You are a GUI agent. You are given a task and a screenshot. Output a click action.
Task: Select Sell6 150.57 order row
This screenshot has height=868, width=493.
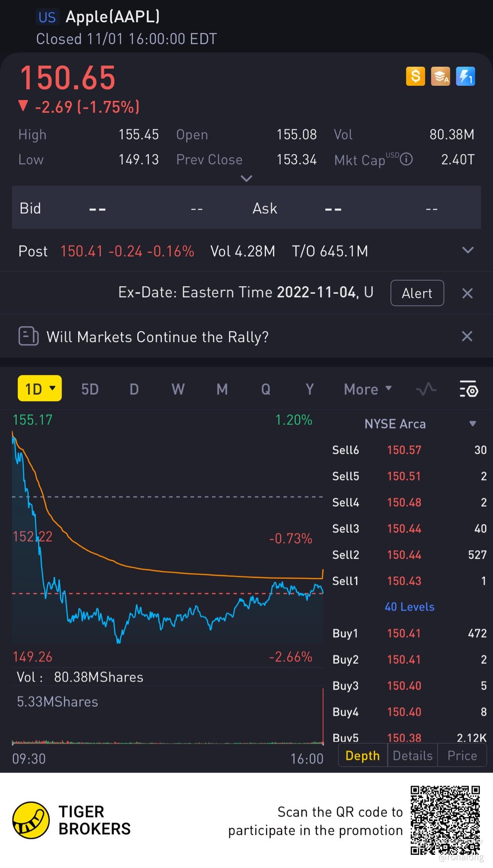point(409,450)
